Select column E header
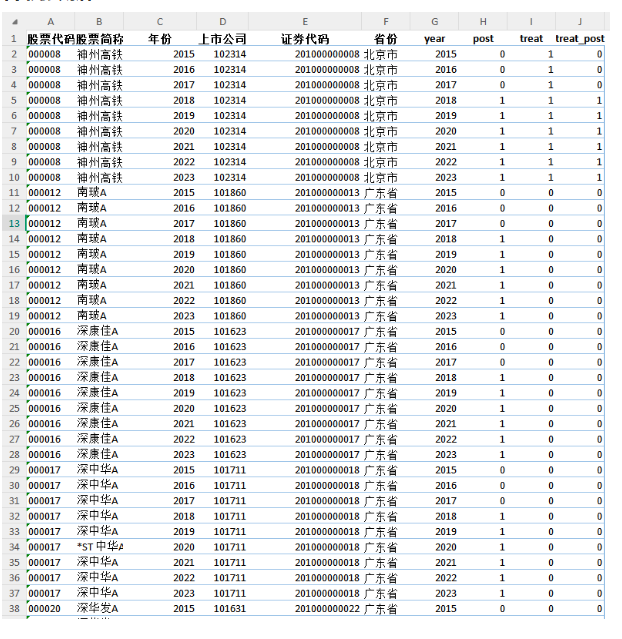 click(305, 22)
